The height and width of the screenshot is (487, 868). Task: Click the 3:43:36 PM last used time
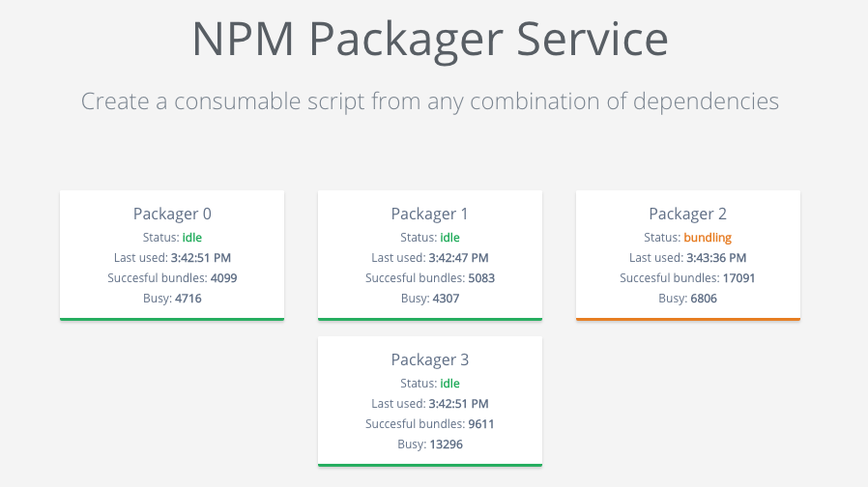716,257
